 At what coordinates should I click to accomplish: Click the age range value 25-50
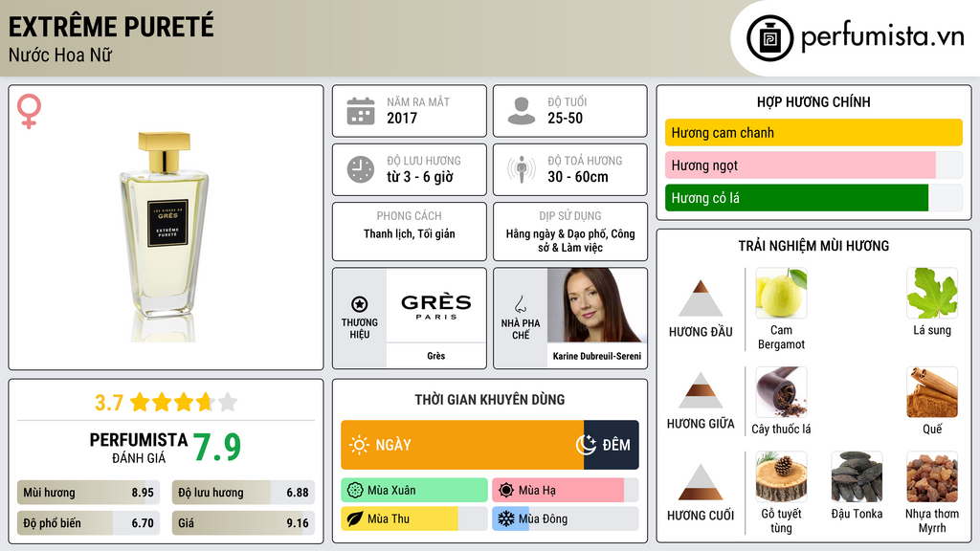[565, 118]
